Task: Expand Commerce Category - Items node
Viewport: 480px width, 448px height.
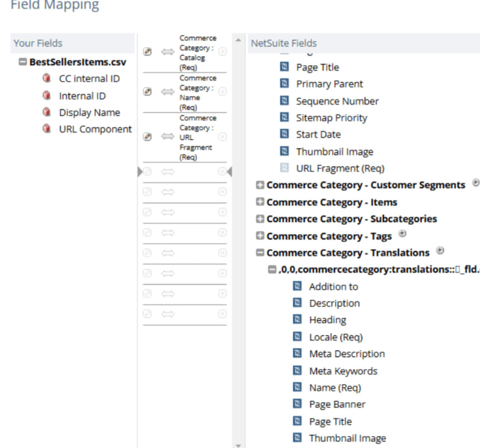Action: click(x=260, y=202)
